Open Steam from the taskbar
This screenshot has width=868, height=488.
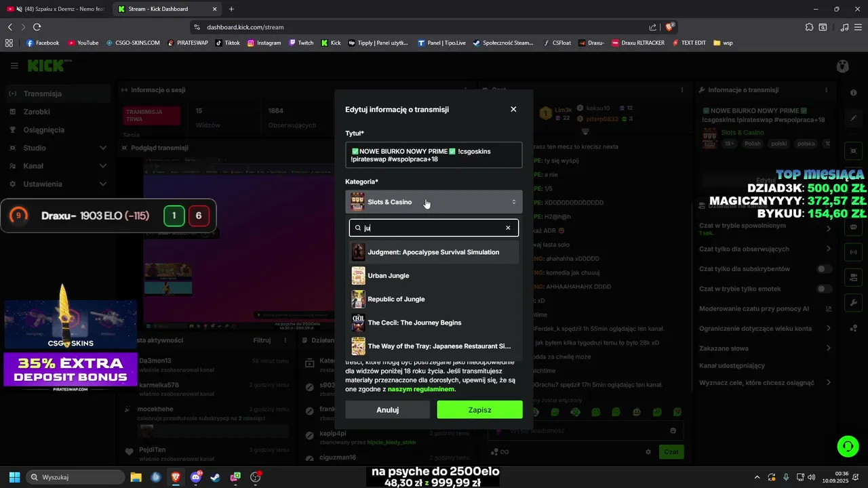[x=216, y=477]
